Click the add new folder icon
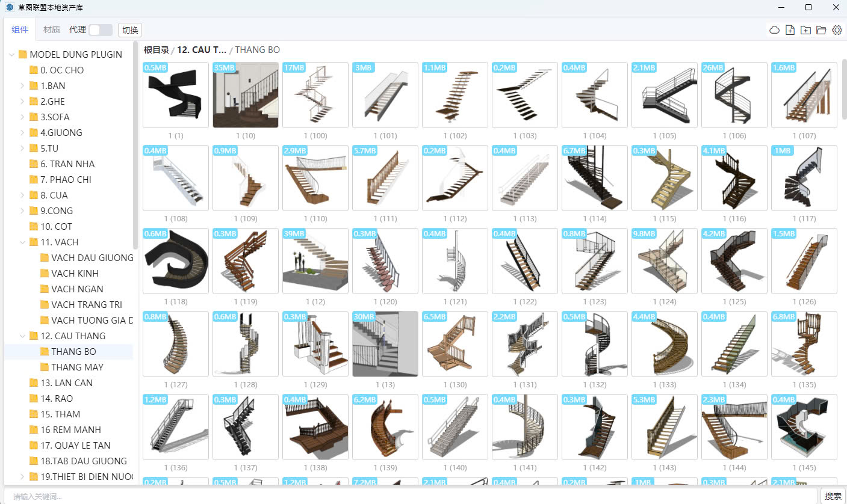Screen dimensions: 847x504 806,30
